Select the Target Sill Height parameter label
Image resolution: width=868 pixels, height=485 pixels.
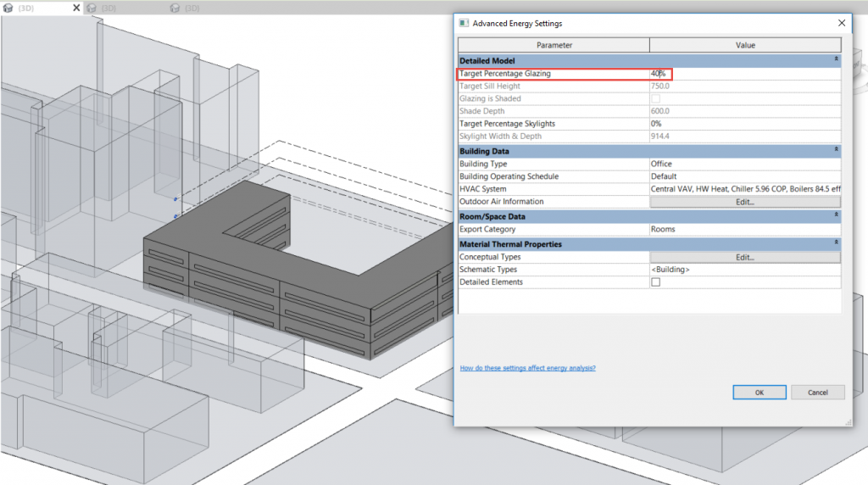click(490, 86)
